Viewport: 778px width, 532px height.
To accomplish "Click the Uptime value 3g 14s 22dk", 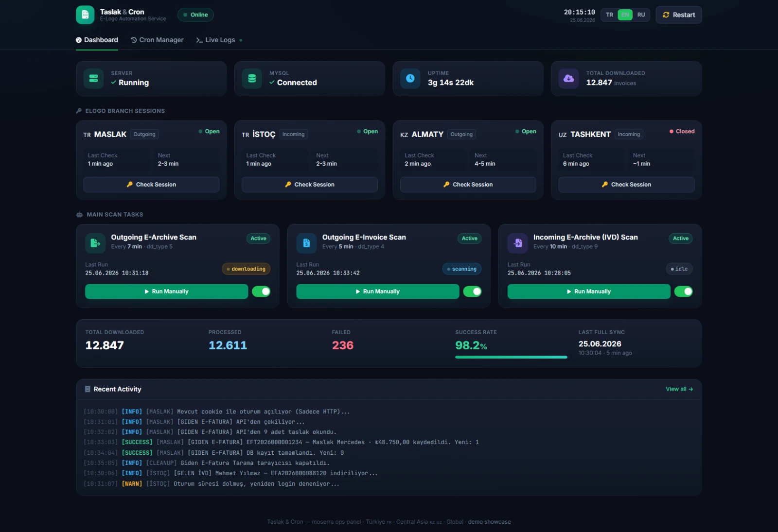I will coord(450,83).
